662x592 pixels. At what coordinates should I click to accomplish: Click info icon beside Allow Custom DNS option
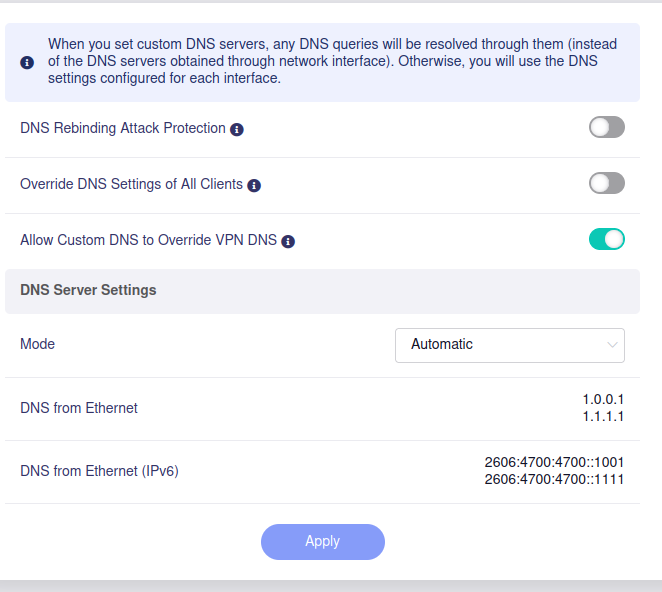[288, 241]
